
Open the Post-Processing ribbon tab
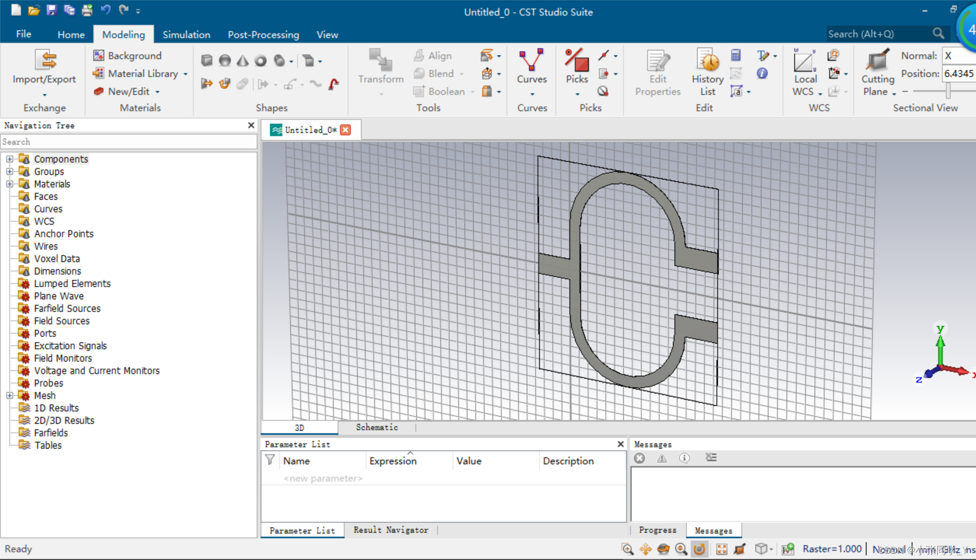click(263, 35)
